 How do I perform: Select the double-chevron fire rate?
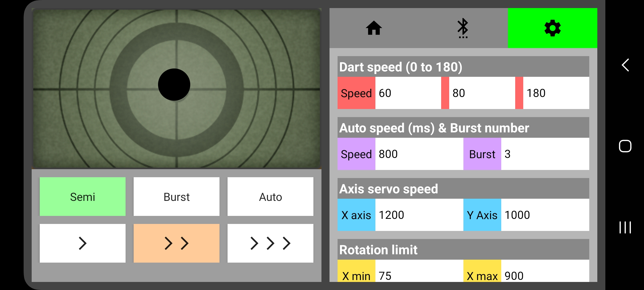pyautogui.click(x=176, y=243)
